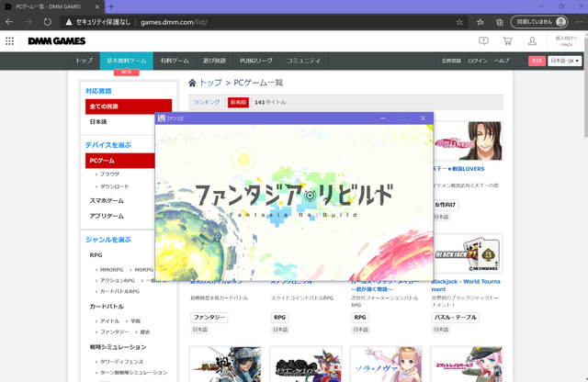The image size is (588, 382).
Task: Open the ソラ・ノヴァ game thumbnail
Action: [386, 365]
